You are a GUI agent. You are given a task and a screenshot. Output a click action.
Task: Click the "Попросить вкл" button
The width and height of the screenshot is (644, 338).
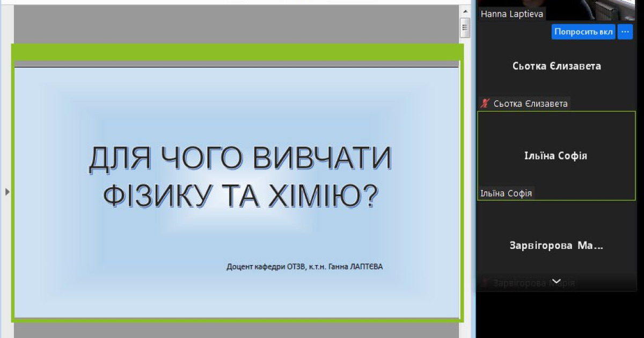(583, 32)
